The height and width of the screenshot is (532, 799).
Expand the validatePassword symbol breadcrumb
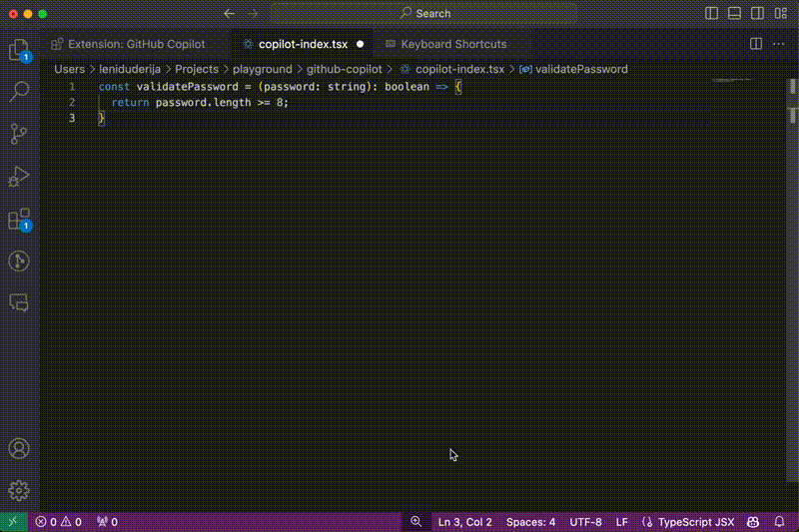coord(573,69)
